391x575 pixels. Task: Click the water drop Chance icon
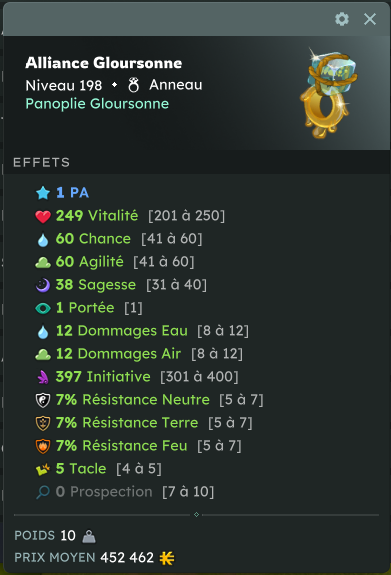43,240
